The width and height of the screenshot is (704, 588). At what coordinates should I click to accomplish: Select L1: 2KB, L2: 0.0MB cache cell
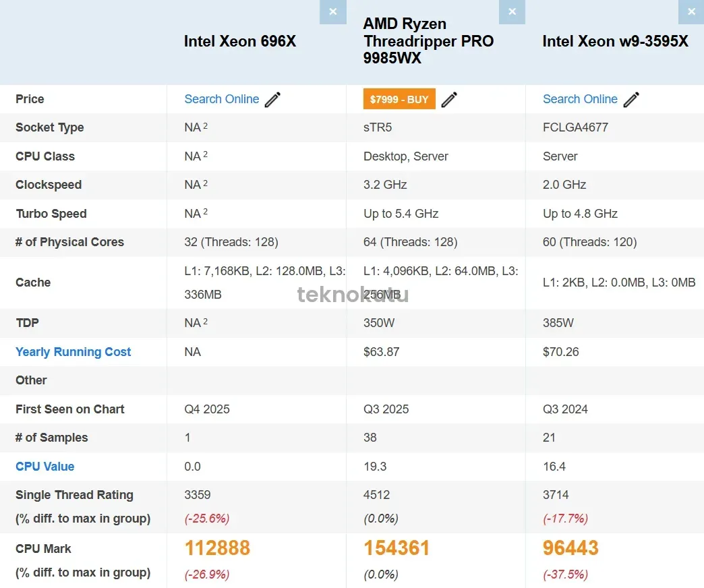(618, 283)
